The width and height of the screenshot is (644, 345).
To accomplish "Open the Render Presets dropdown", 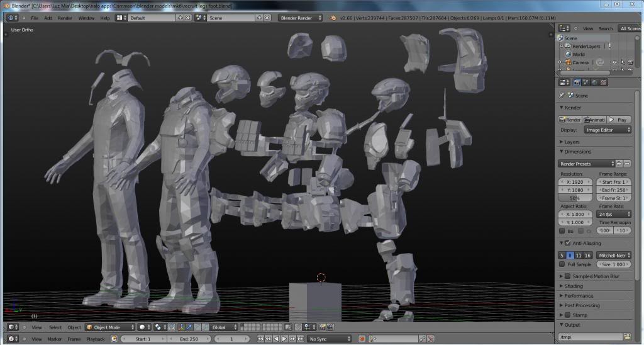I will click(x=587, y=164).
